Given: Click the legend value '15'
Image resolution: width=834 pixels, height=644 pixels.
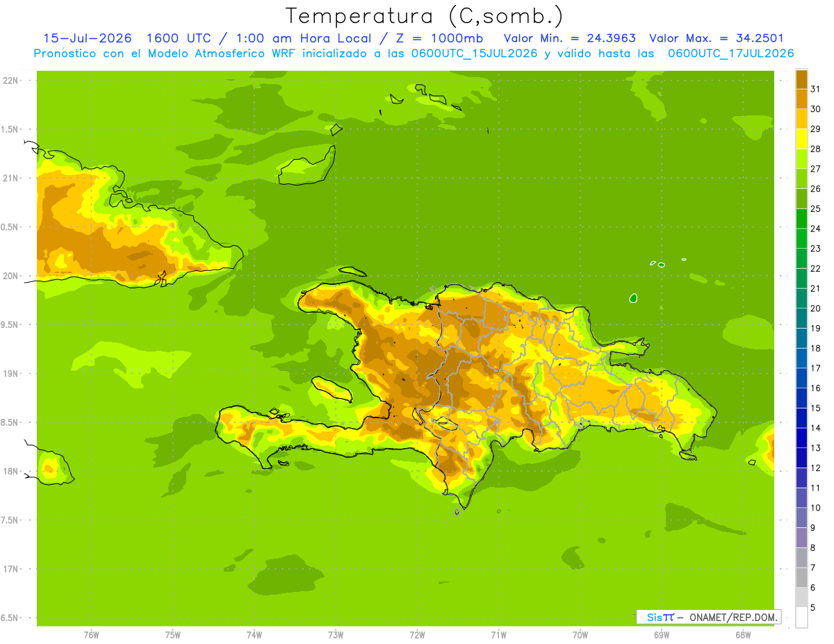Looking at the screenshot, I should pyautogui.click(x=816, y=408).
